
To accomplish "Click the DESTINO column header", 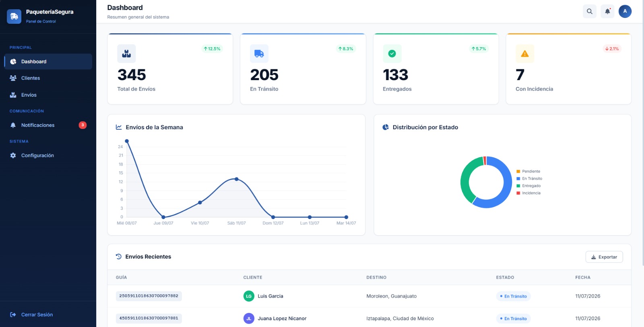I will point(376,277).
